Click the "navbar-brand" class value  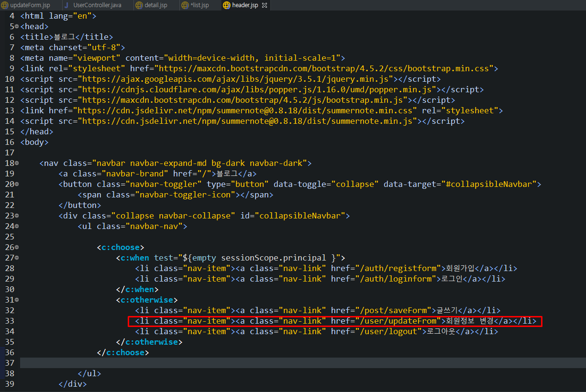(x=134, y=174)
